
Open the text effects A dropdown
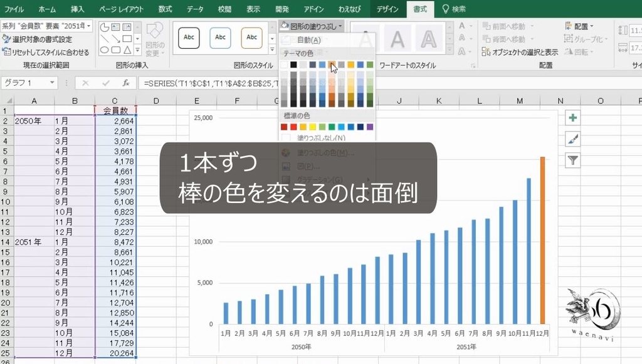point(466,51)
